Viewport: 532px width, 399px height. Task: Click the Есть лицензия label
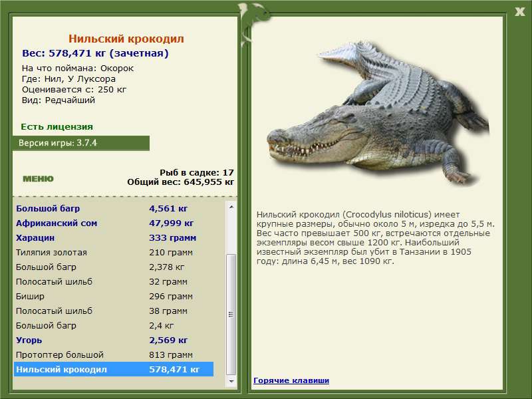57,126
